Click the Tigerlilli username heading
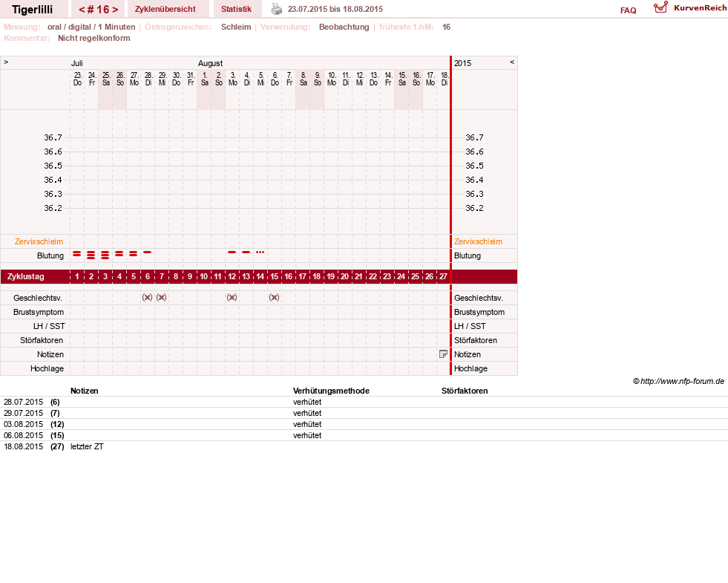The height and width of the screenshot is (583, 728). 32,10
